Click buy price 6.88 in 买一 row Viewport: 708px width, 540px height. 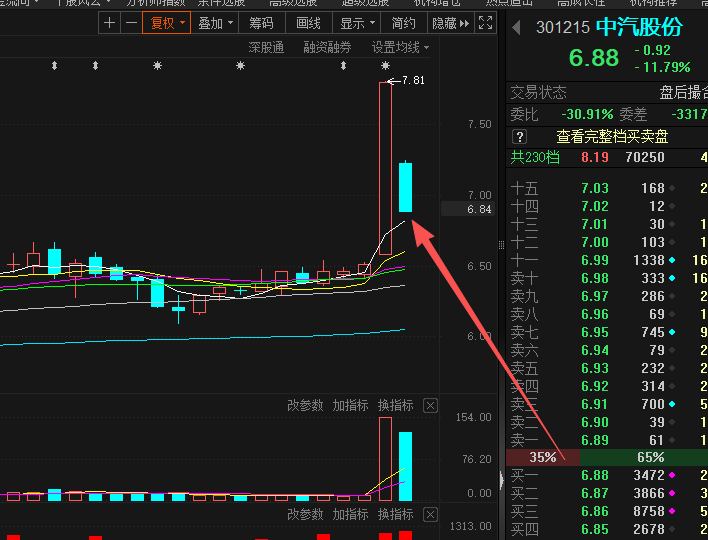[595, 475]
